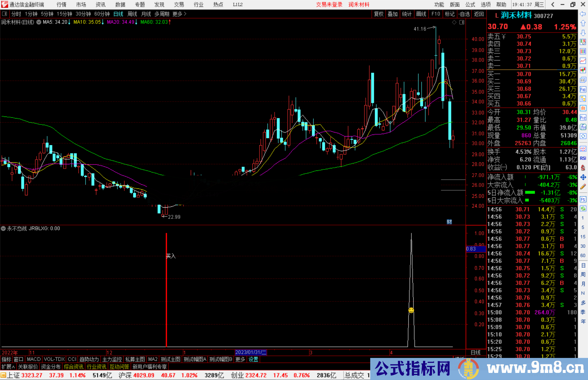Screen dimensions: 588x380
Task: Expand the 扩展 panel at bottom left
Action: 8,367
